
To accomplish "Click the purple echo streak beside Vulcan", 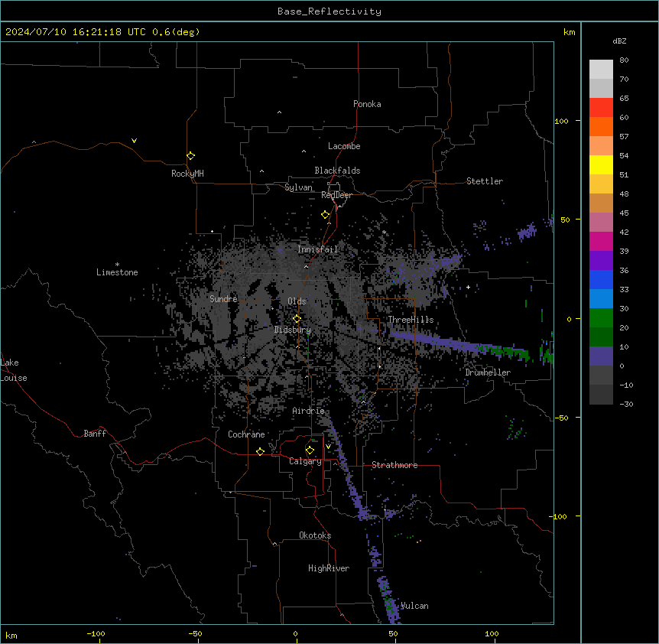I will point(389,599).
